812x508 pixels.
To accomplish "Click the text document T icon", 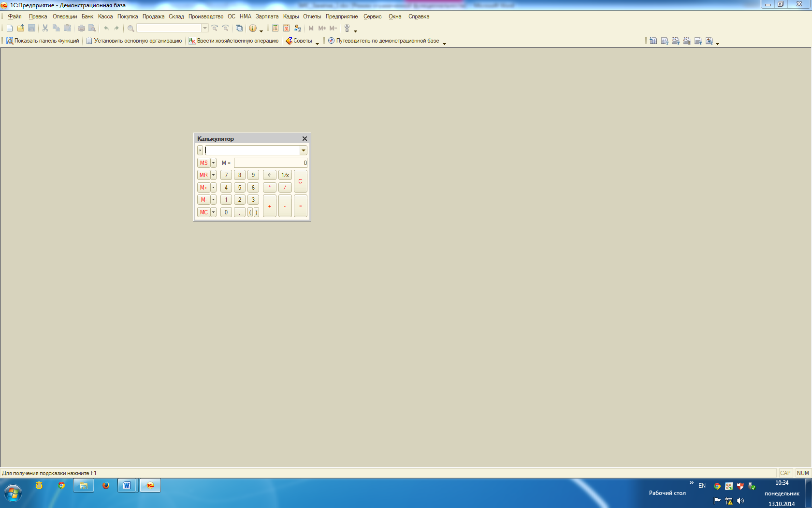I will [698, 41].
